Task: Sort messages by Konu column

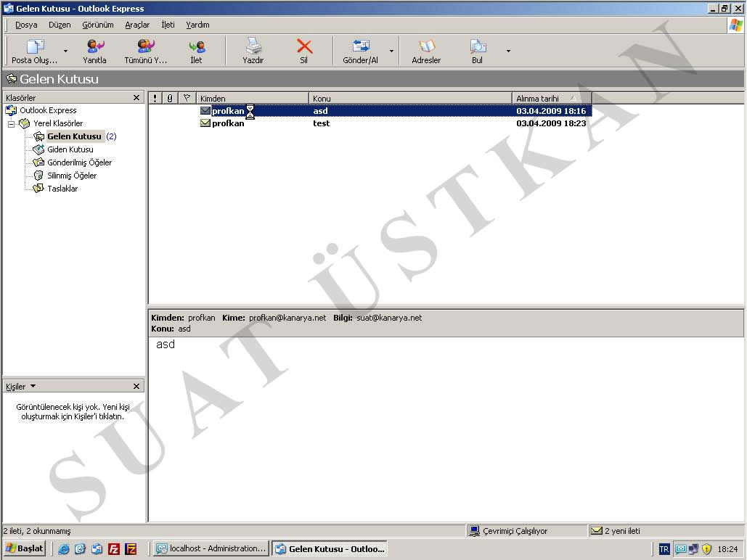Action: pos(410,98)
